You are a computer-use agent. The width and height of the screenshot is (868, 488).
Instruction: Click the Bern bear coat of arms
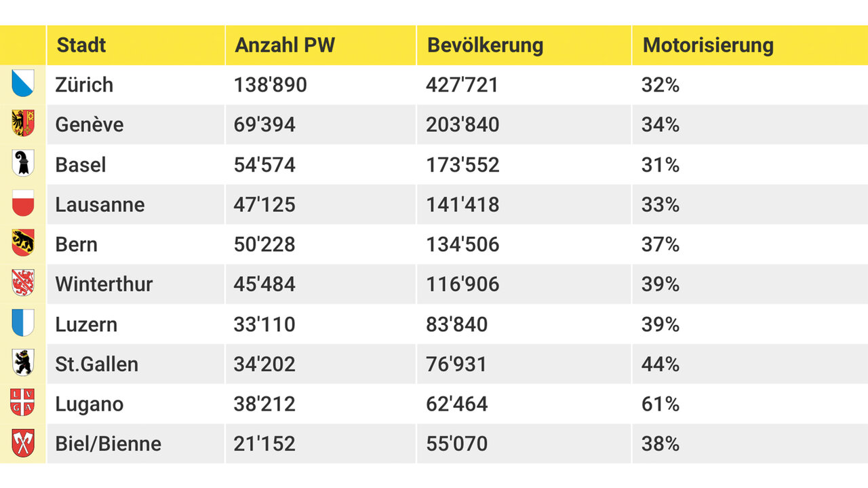coord(22,243)
